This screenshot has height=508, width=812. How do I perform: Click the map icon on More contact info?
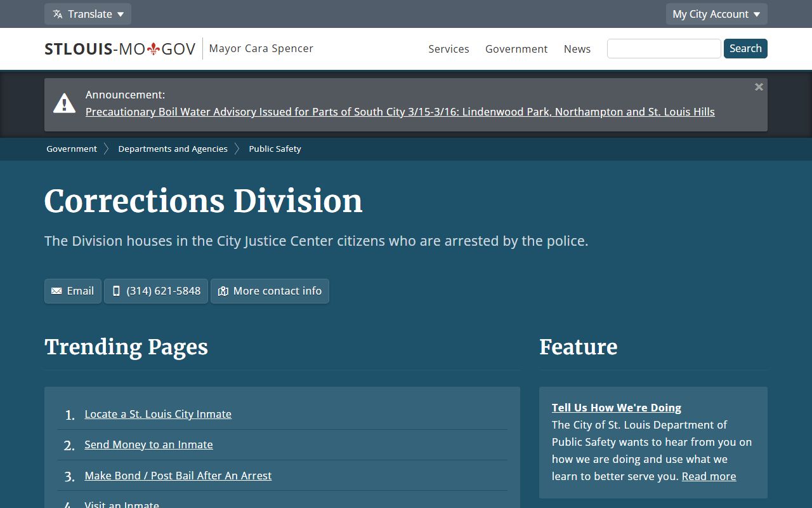(223, 291)
